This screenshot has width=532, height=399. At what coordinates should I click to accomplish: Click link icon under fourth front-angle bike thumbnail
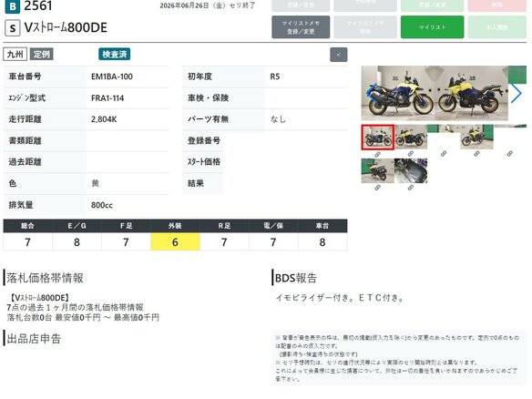(x=476, y=154)
